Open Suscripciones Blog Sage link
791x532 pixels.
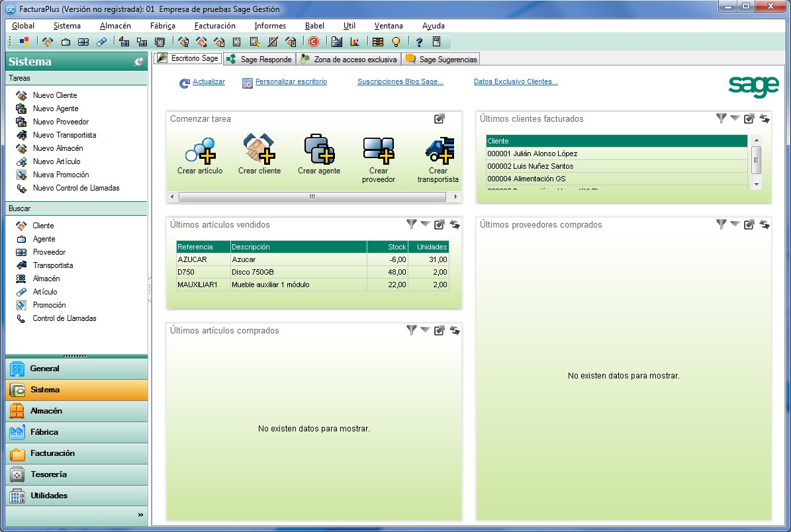click(400, 81)
